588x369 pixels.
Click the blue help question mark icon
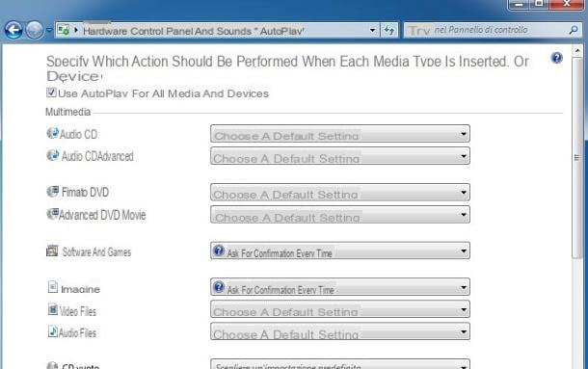pyautogui.click(x=557, y=58)
